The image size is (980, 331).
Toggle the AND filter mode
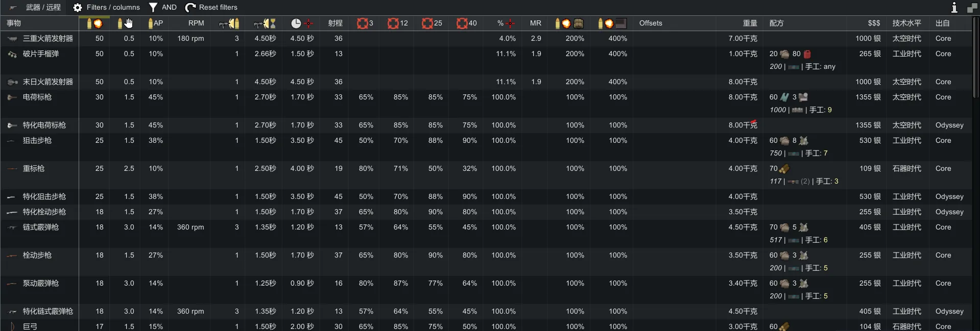[x=162, y=7]
